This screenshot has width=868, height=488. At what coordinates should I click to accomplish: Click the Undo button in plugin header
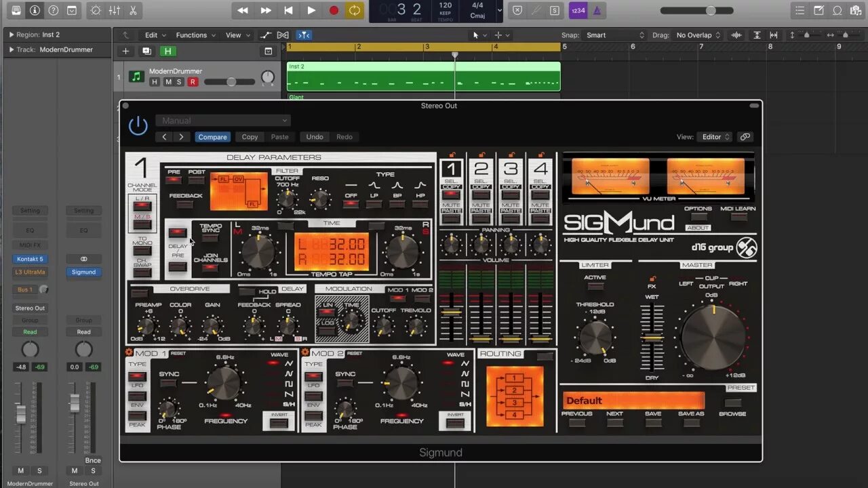(x=315, y=137)
